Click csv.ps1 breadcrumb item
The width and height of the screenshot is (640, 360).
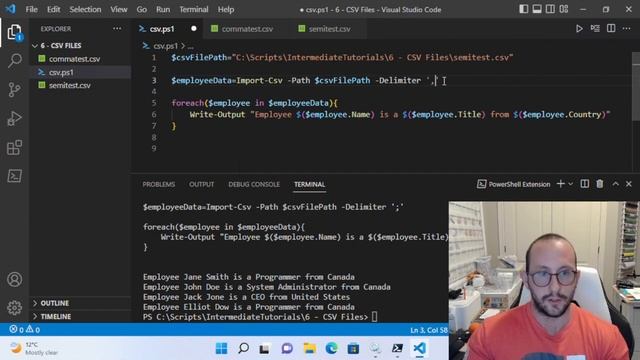tap(165, 46)
